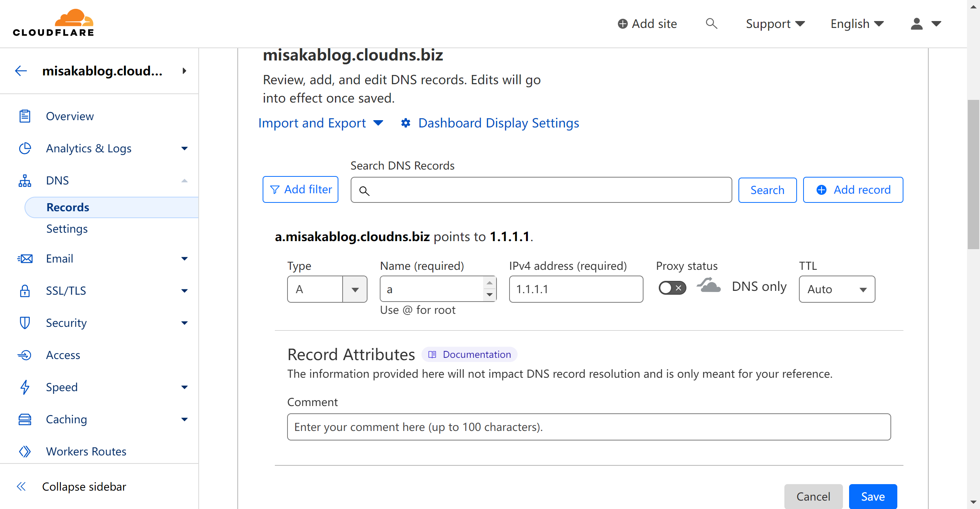Viewport: 980px width, 509px height.
Task: Click the Cloudflare logo
Action: (53, 23)
